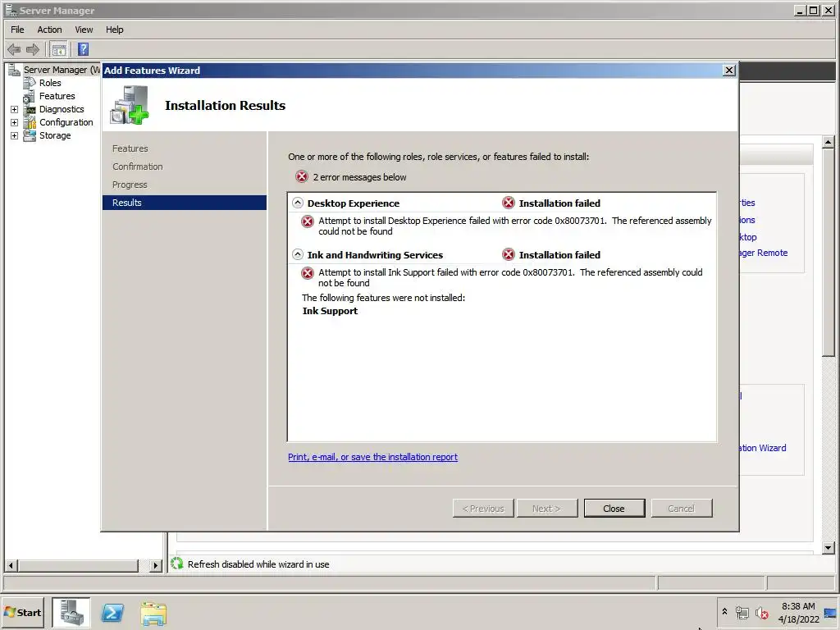Click the Desktop Experience heading text
The height and width of the screenshot is (630, 840).
pos(354,203)
